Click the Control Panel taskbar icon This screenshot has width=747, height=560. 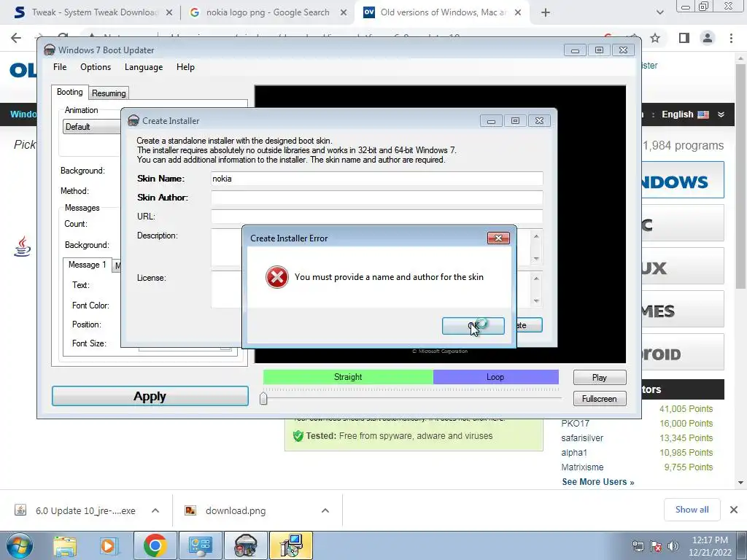point(200,545)
